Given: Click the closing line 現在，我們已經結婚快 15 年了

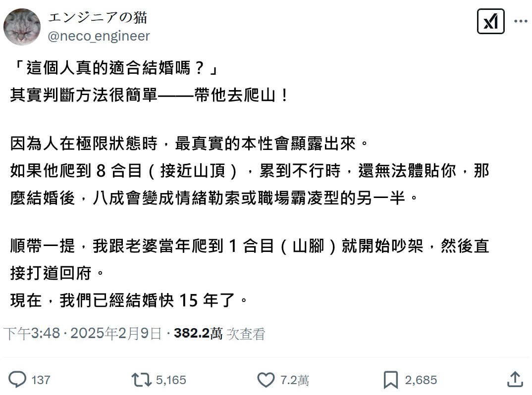Looking at the screenshot, I should point(129,300).
